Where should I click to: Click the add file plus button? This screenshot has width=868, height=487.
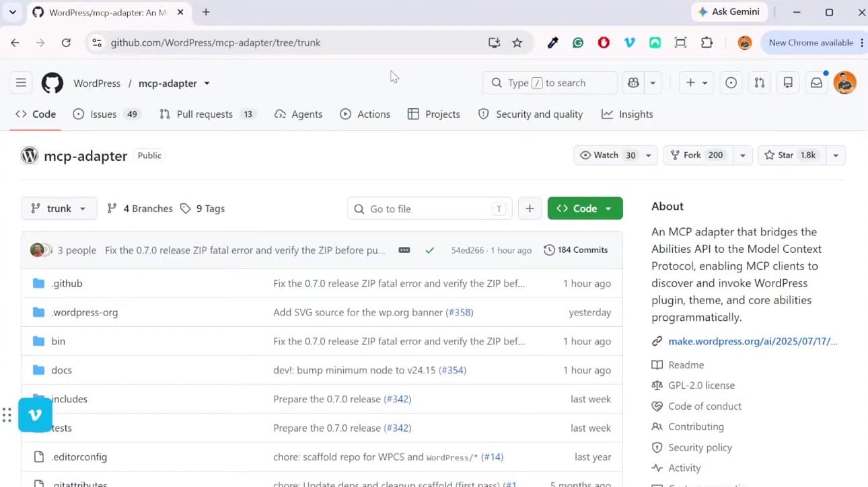coord(530,209)
